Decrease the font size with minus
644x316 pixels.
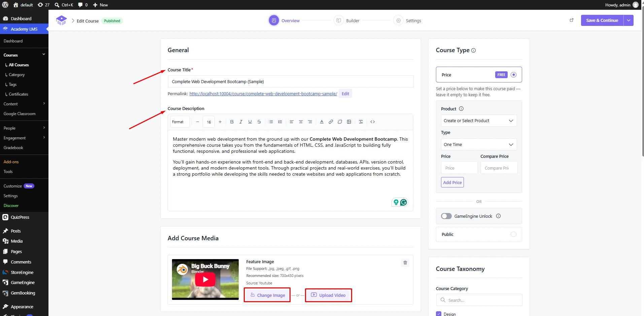point(197,122)
